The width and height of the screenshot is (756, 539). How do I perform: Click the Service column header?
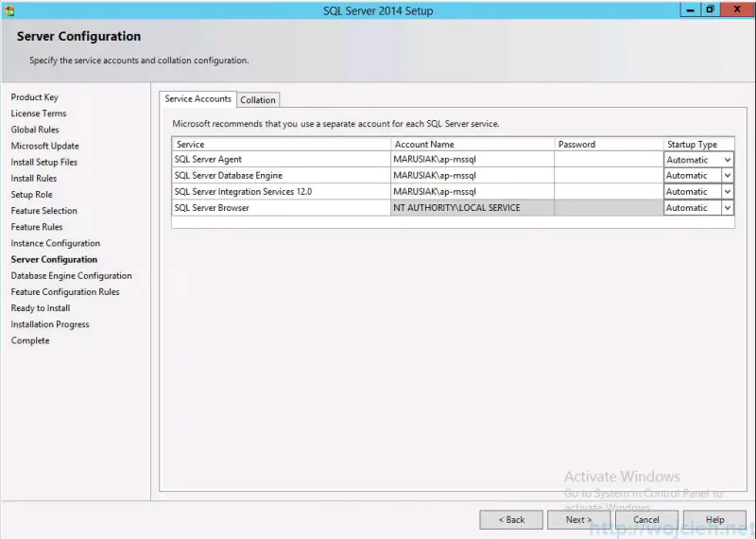pos(281,145)
